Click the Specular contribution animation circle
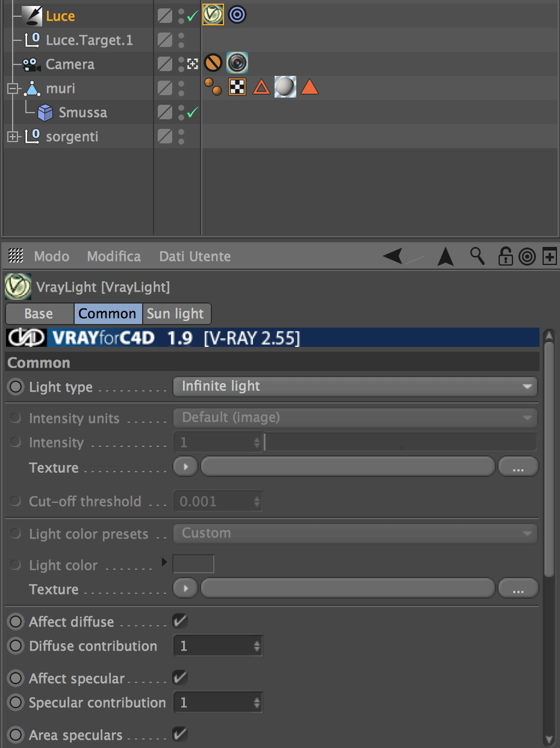 pyautogui.click(x=16, y=702)
